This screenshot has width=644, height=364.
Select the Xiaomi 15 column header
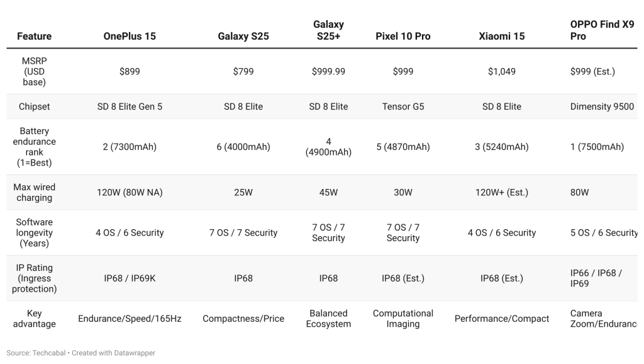[501, 36]
